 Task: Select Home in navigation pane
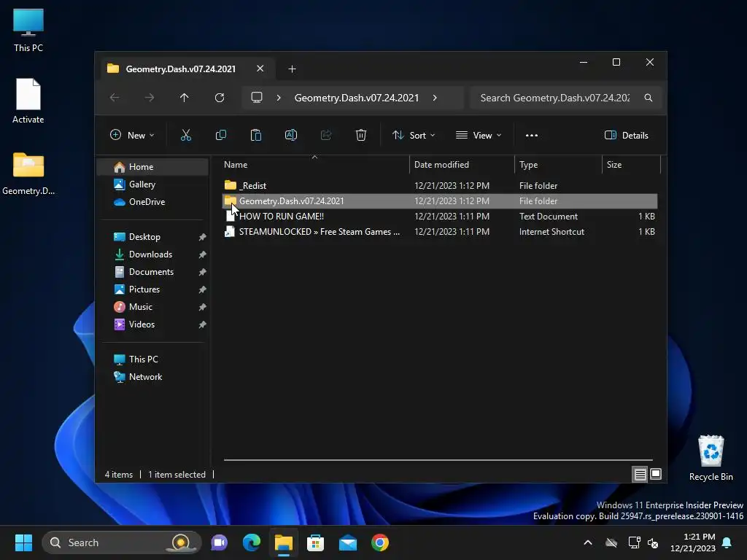(x=153, y=167)
